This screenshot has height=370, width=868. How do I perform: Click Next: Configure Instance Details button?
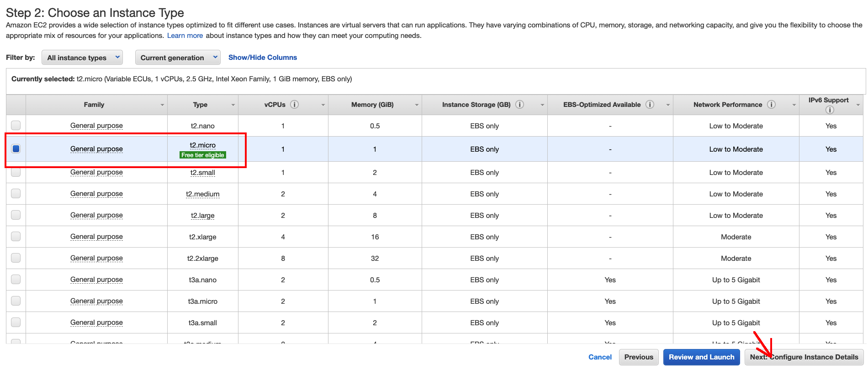[804, 357]
